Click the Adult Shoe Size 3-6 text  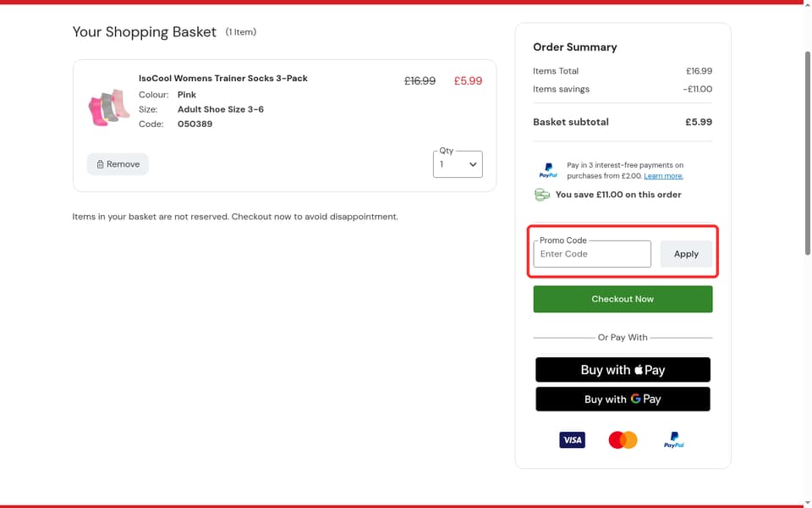tap(221, 109)
